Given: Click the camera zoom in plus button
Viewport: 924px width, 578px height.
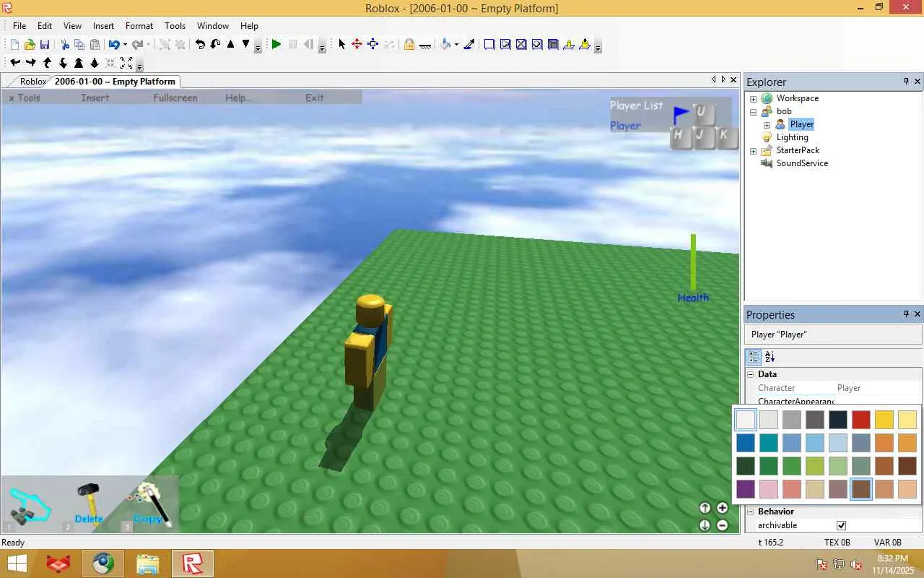Looking at the screenshot, I should [722, 508].
